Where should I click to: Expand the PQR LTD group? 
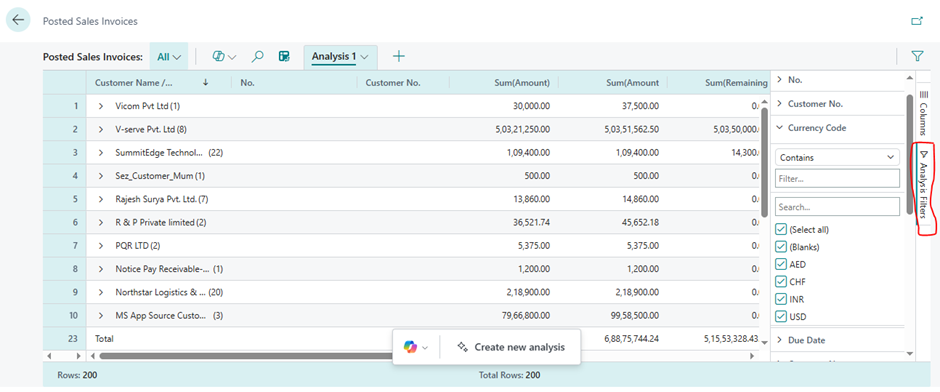(x=101, y=246)
